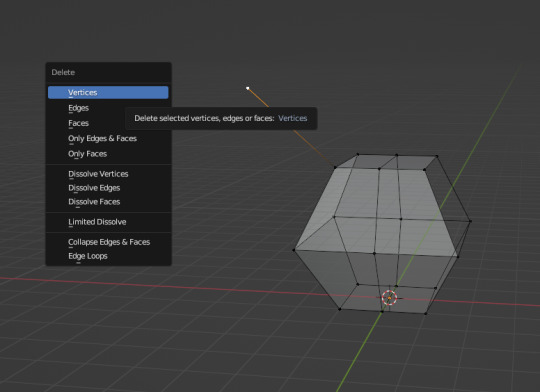Select the mesh's leftmost vertex
Image resolution: width=540 pixels, height=392 pixels.
pyautogui.click(x=294, y=250)
